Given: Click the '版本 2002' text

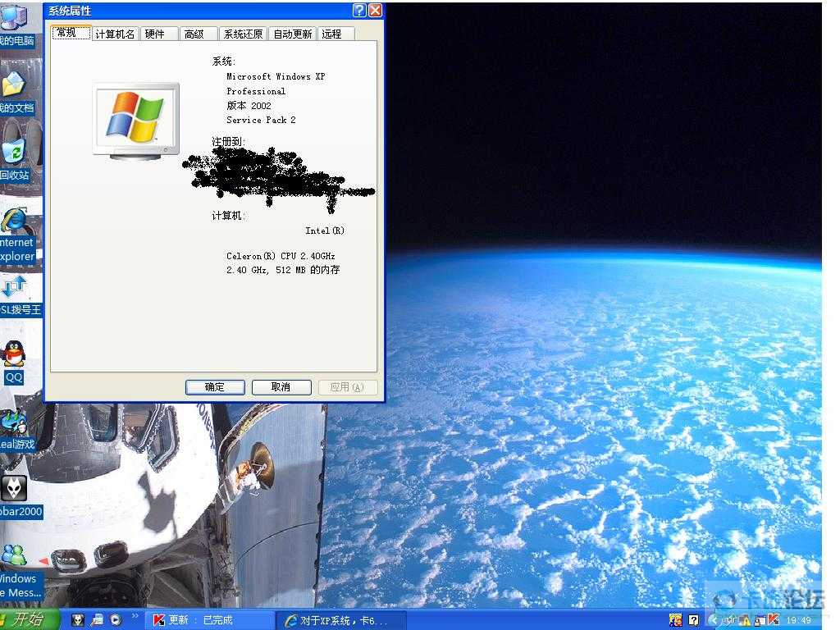Looking at the screenshot, I should pyautogui.click(x=249, y=106).
